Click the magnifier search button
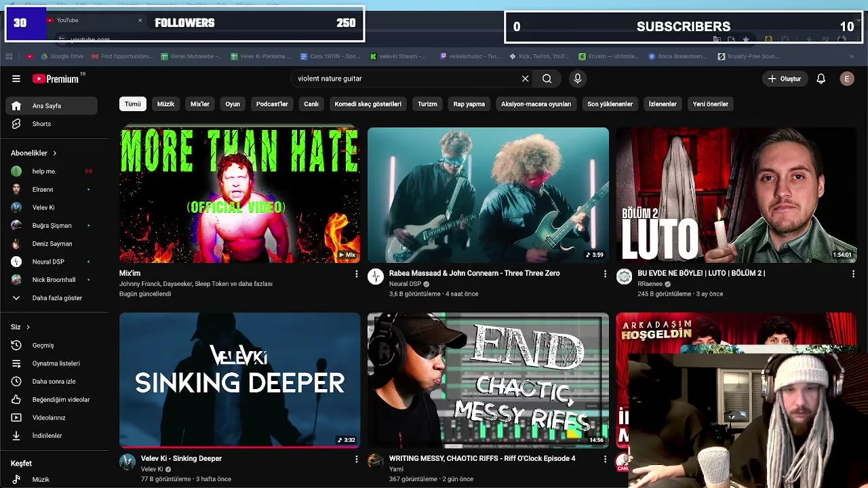Screen dimensions: 868x488 pyautogui.click(x=547, y=79)
